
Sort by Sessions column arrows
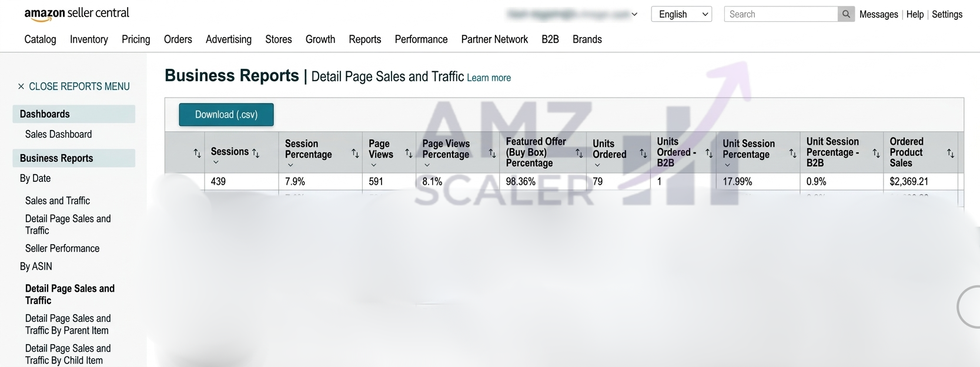tap(256, 152)
